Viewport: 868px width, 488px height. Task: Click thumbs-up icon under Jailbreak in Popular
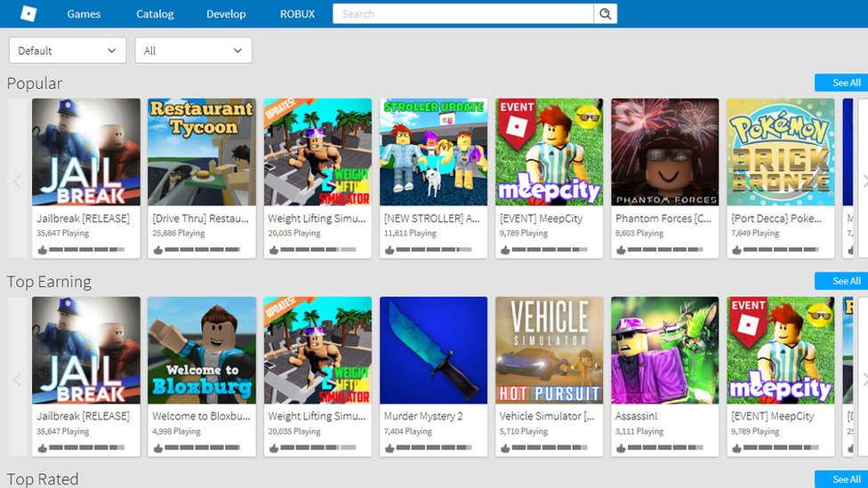42,251
